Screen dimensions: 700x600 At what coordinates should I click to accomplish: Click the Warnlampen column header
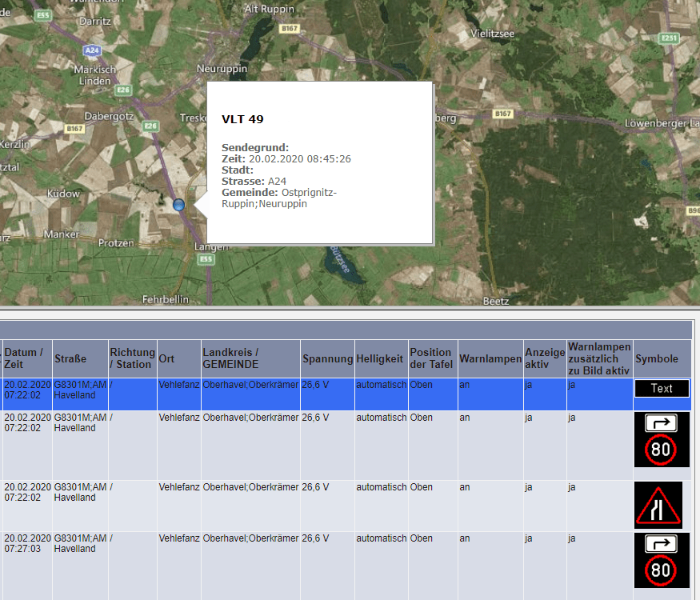490,358
